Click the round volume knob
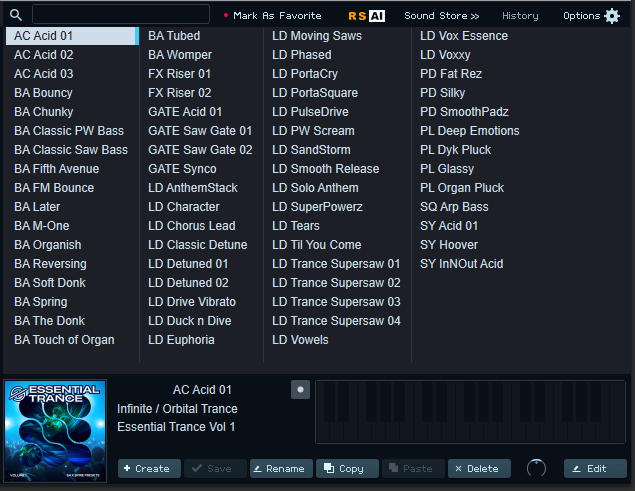The width and height of the screenshot is (635, 491). click(x=536, y=468)
